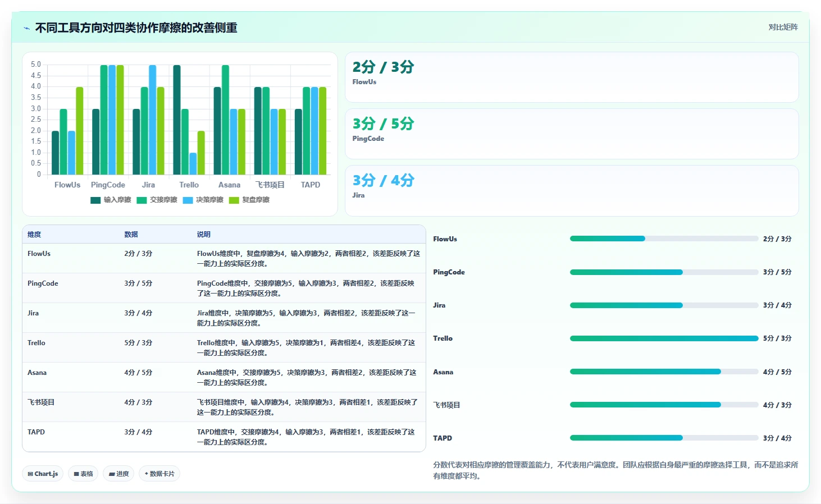Click the Asana progress bar
Screen dimensions: 821x504
click(x=664, y=372)
